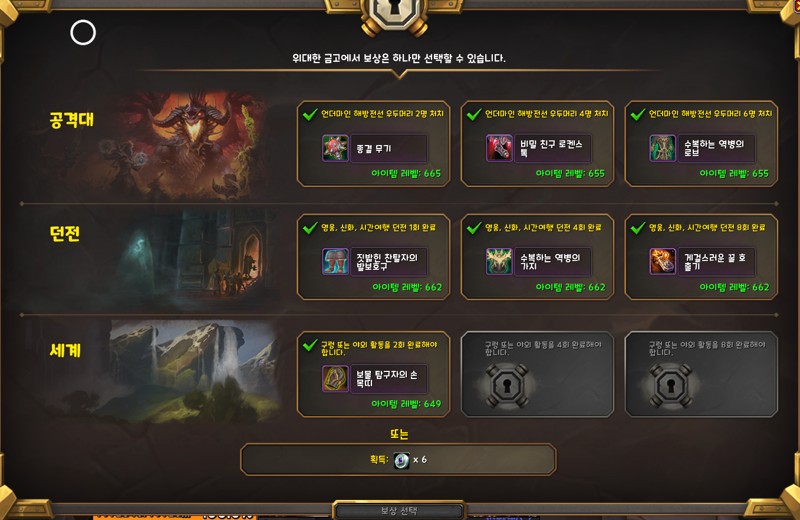Click checkmark for 우두머리 2명 처치 objective
Image resolution: width=800 pixels, height=520 pixels.
click(x=310, y=114)
